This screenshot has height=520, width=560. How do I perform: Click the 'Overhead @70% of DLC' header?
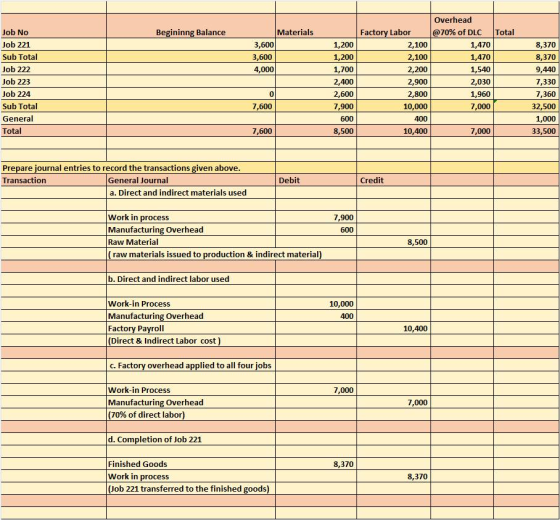coord(462,26)
